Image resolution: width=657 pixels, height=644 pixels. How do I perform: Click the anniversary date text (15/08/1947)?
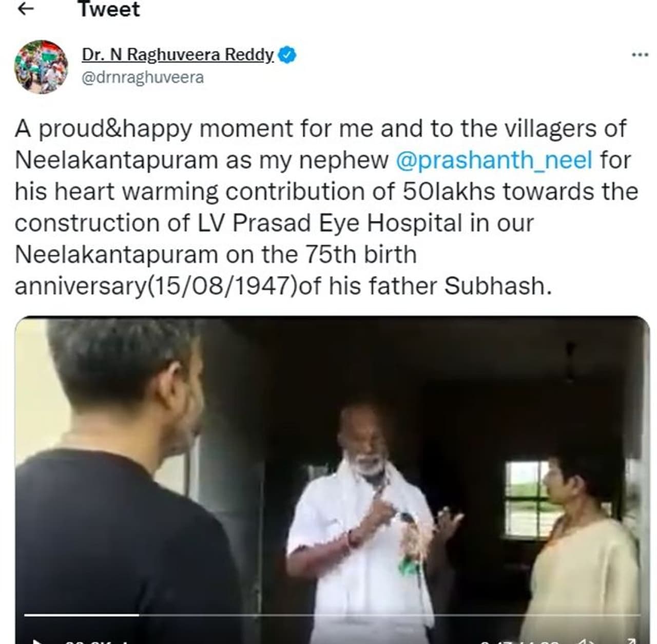pyautogui.click(x=222, y=286)
